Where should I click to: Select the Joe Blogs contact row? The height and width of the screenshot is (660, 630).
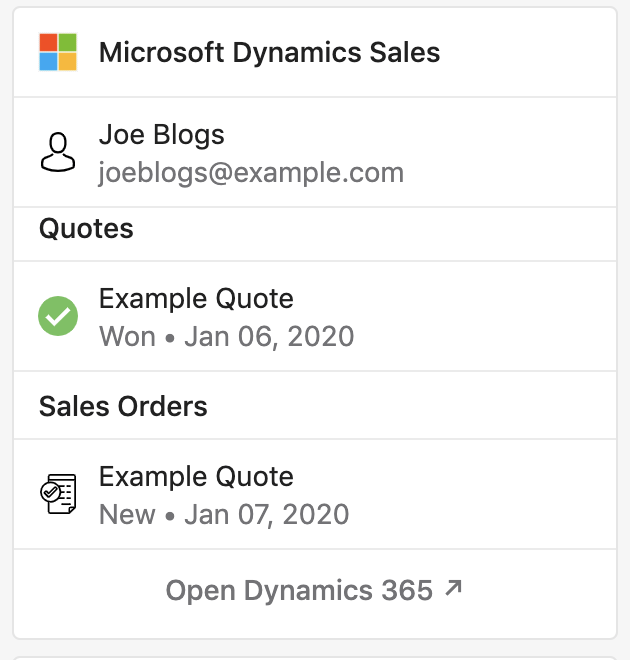(315, 152)
